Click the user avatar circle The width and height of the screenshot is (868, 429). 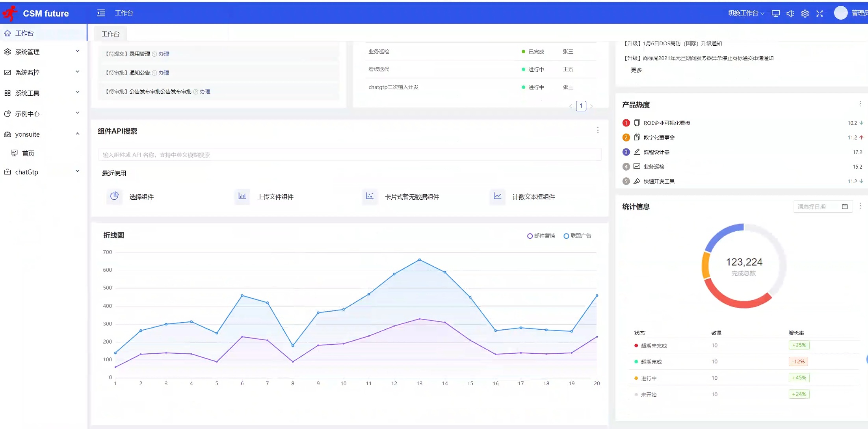click(840, 13)
